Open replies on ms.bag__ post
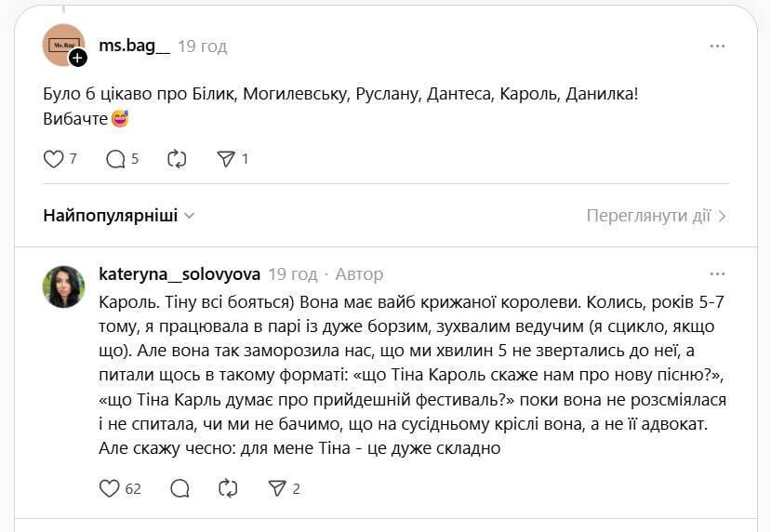The image size is (771, 532). pyautogui.click(x=116, y=159)
